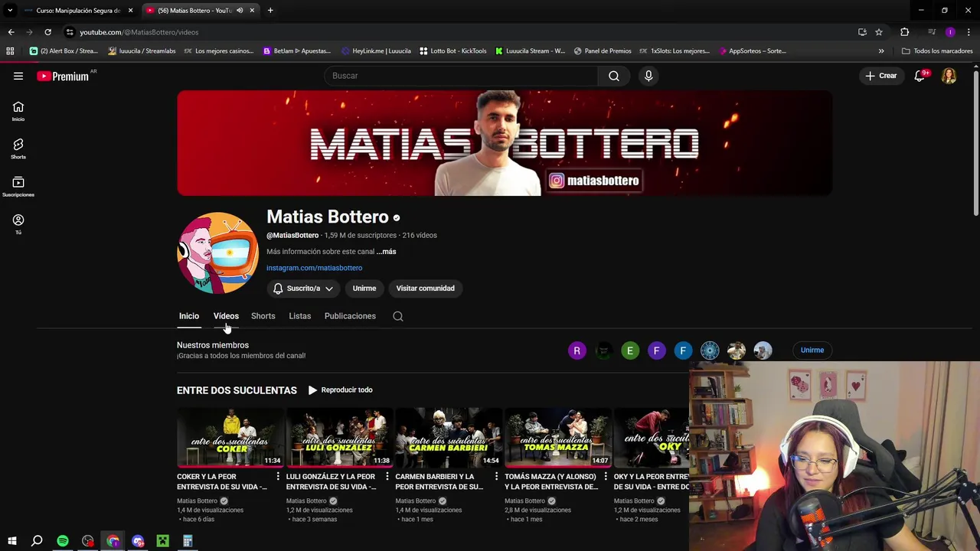Image resolution: width=980 pixels, height=551 pixels.
Task: Click the search magnifier button
Action: point(614,76)
